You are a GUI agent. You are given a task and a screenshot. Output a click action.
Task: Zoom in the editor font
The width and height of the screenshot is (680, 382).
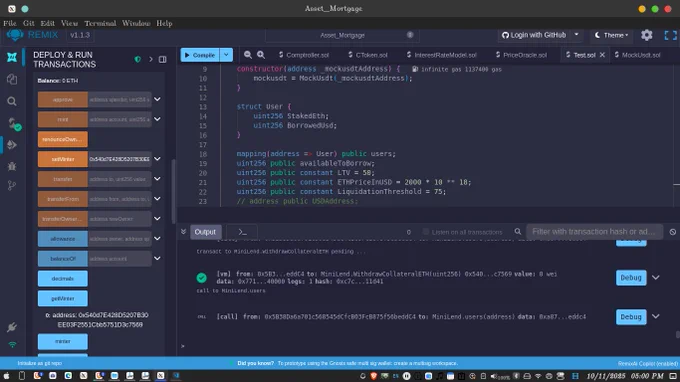coord(261,55)
